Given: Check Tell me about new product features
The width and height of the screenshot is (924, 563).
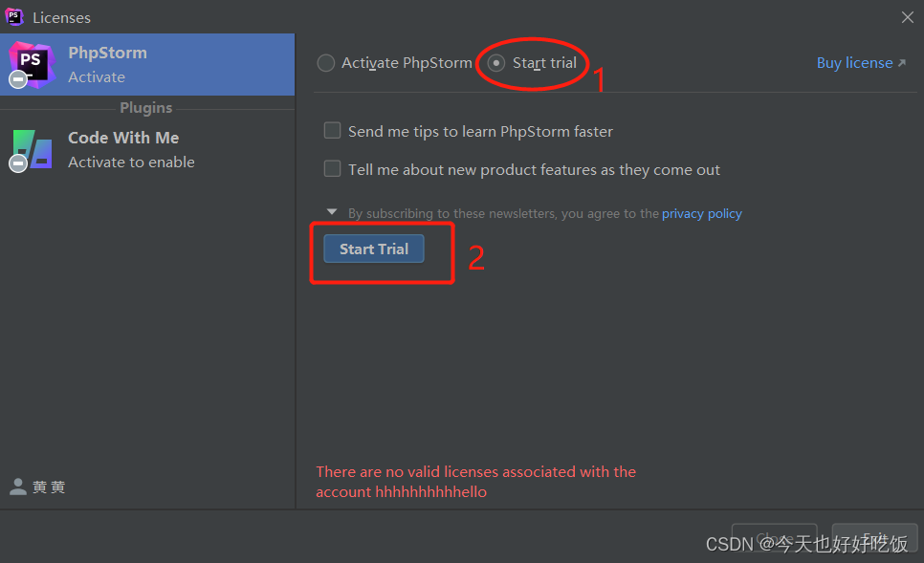Looking at the screenshot, I should point(332,169).
